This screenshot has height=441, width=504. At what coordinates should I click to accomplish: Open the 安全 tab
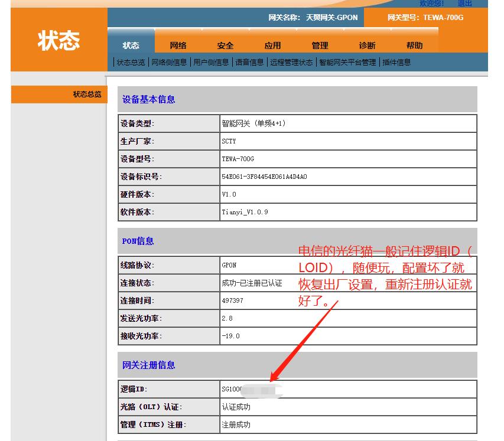pyautogui.click(x=226, y=45)
